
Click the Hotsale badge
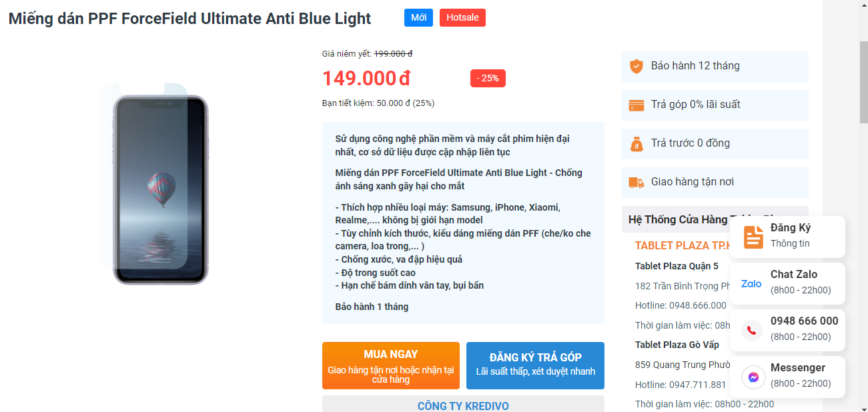(462, 18)
